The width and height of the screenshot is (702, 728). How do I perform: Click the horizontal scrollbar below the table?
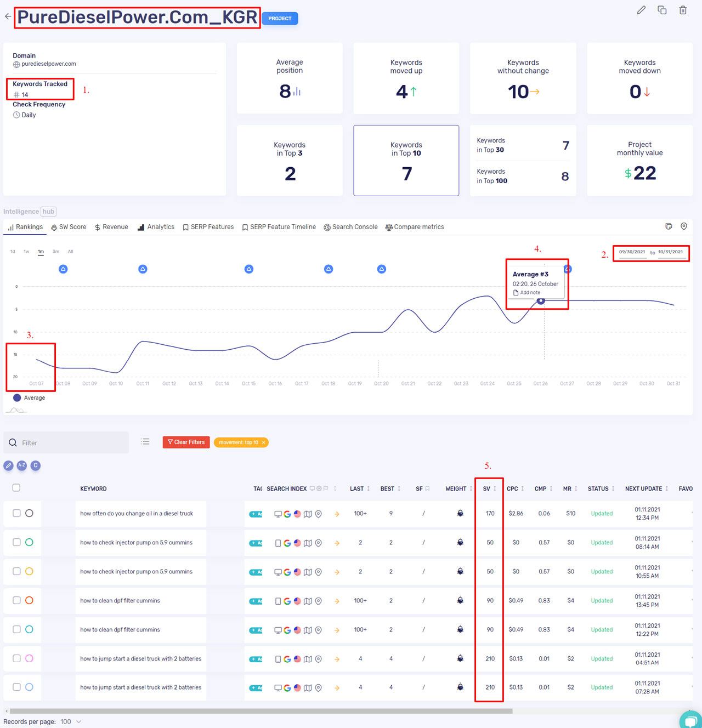[261, 711]
